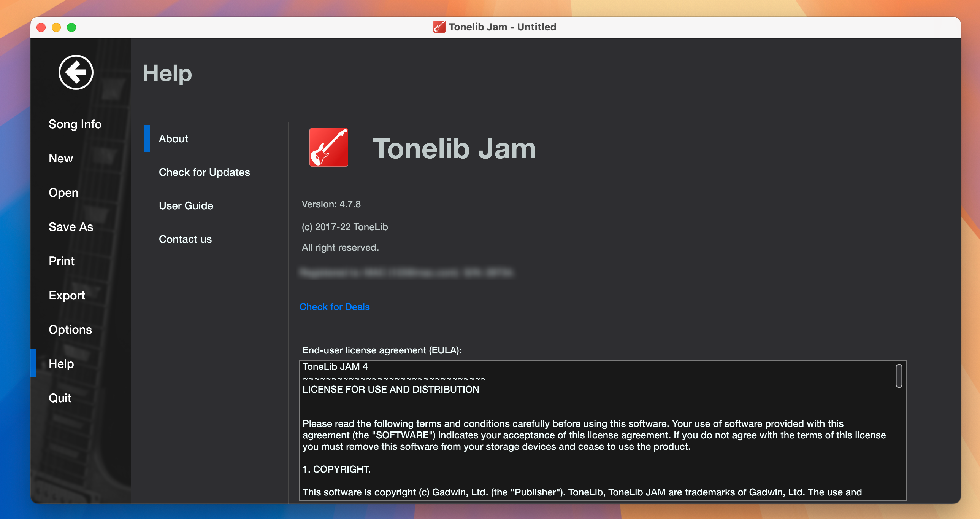
Task: Click the Tonelib Jam guitar logo
Action: [x=329, y=147]
